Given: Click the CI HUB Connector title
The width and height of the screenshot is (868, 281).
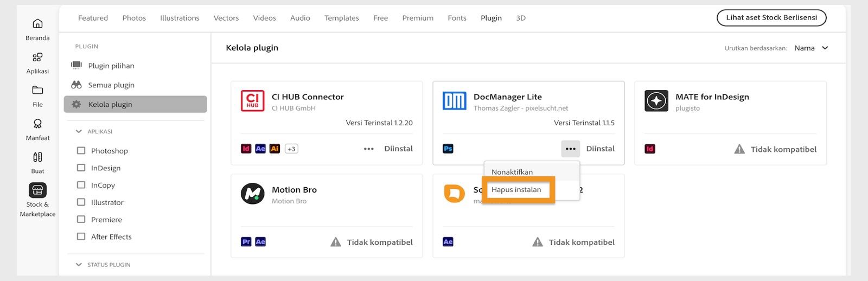Looking at the screenshot, I should click(x=308, y=97).
